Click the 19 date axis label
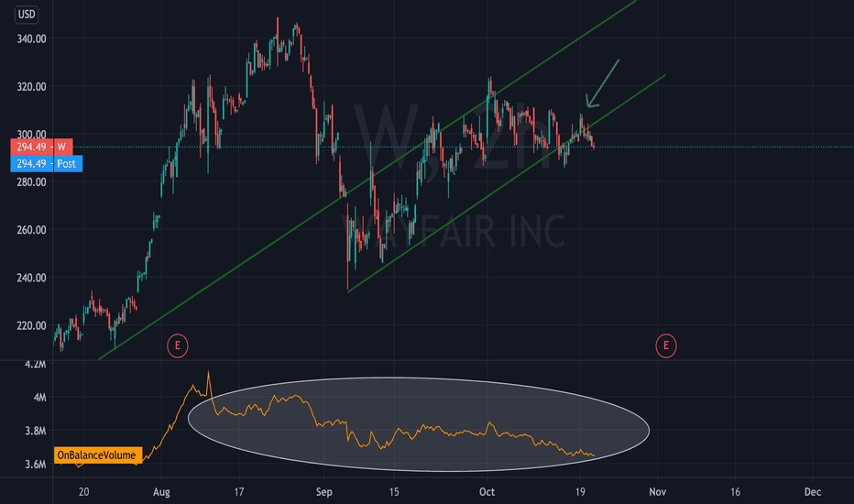 [580, 492]
